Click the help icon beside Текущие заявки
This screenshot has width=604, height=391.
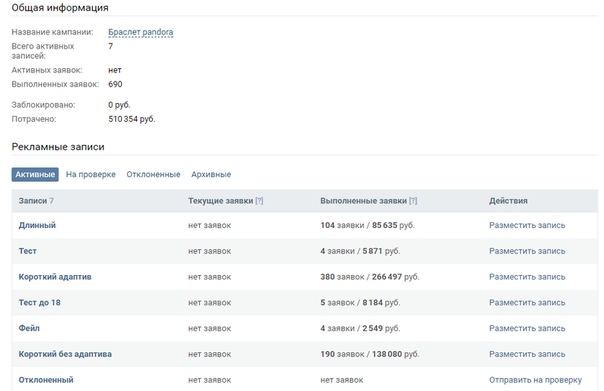[259, 201]
